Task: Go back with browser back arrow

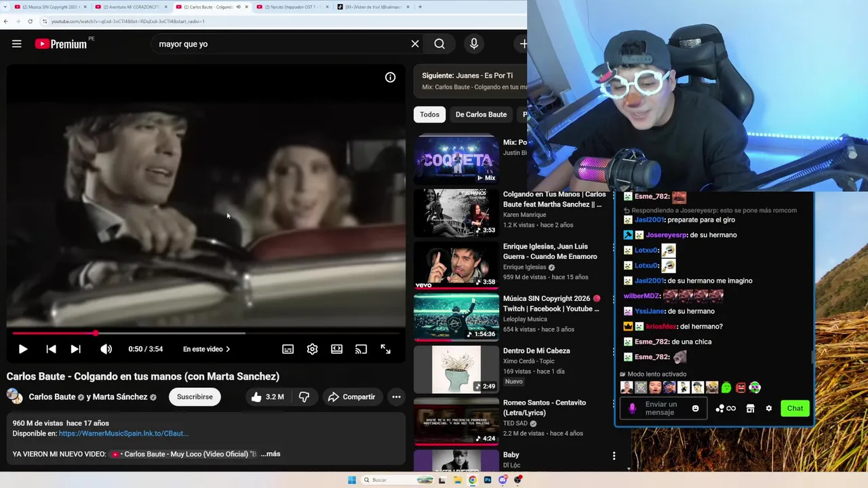Action: (5, 21)
